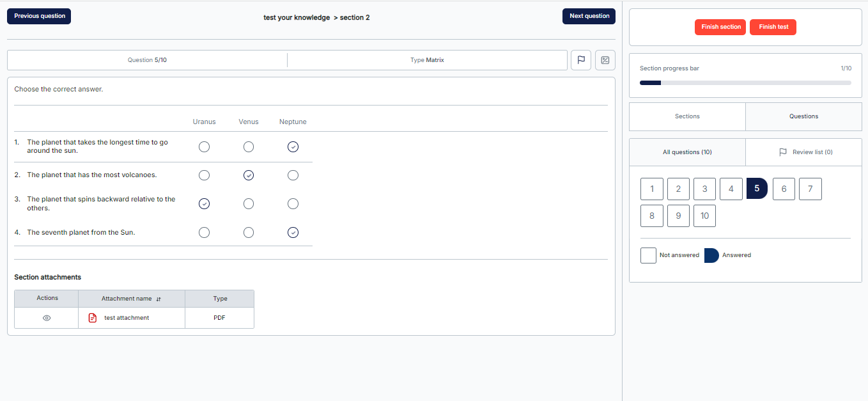Image resolution: width=868 pixels, height=401 pixels.
Task: Open Review list flag tab
Action: pos(804,152)
